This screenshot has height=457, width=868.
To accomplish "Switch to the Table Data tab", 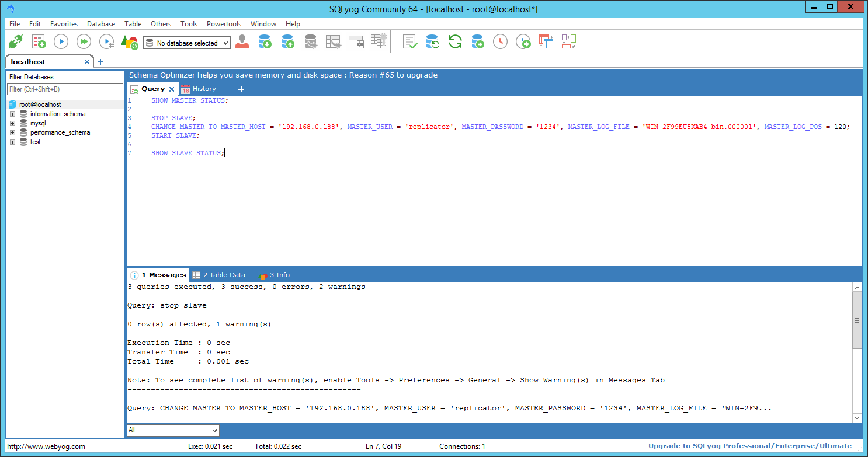I will pos(219,275).
